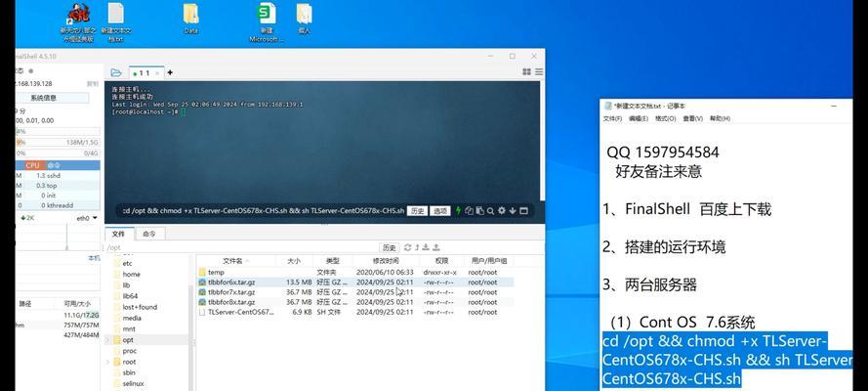The width and height of the screenshot is (868, 391).
Task: Click the command input field in terminal
Action: point(263,211)
